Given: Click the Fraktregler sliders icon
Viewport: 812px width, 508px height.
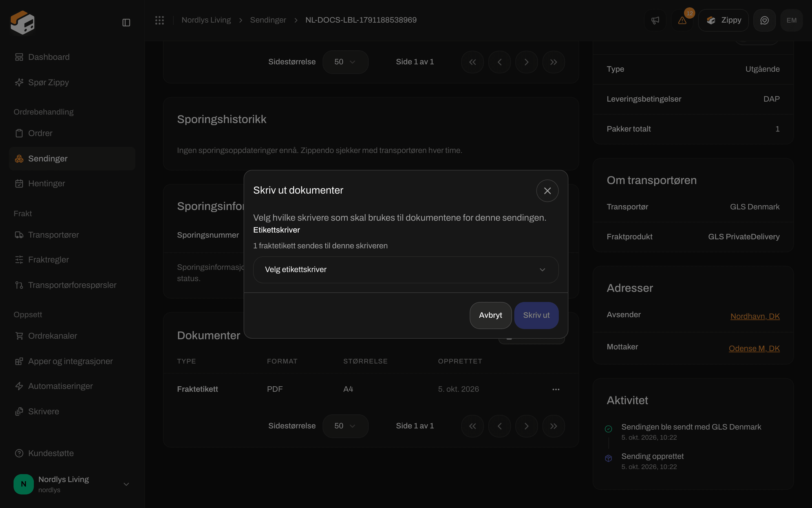Looking at the screenshot, I should tap(19, 260).
